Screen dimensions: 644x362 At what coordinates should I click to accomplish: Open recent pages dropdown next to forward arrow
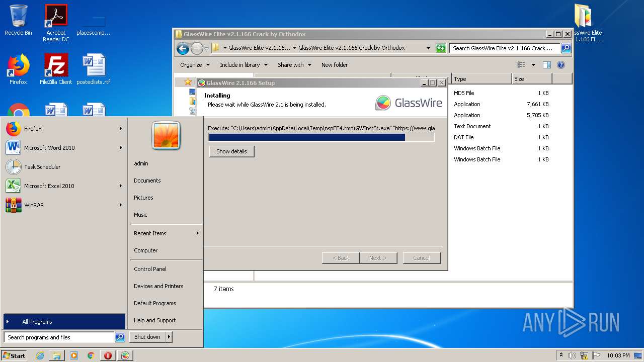(x=206, y=49)
